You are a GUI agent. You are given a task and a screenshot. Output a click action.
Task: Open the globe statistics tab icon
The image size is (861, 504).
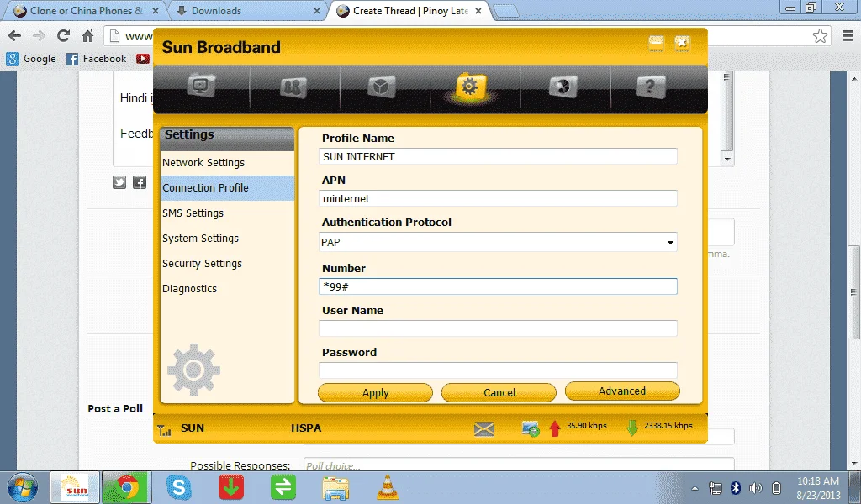coord(563,87)
